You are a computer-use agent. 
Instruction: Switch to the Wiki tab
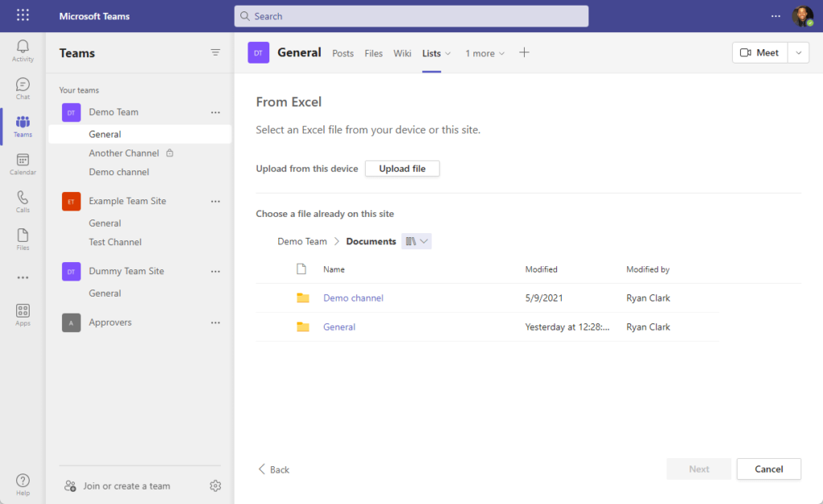[x=402, y=54]
